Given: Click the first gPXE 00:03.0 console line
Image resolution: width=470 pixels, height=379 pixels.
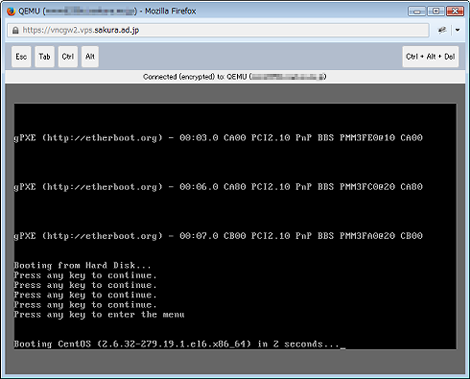Looking at the screenshot, I should click(x=218, y=138).
